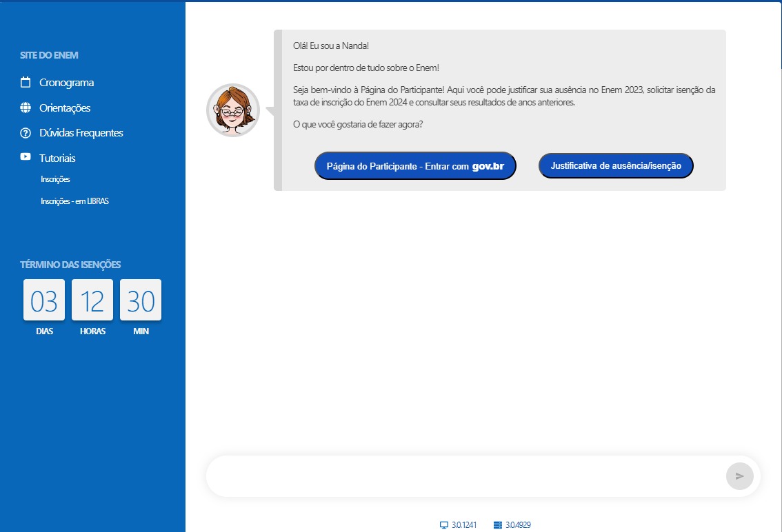The width and height of the screenshot is (782, 532).
Task: Click the monitor icon next to version 3.0.1241
Action: pyautogui.click(x=444, y=525)
